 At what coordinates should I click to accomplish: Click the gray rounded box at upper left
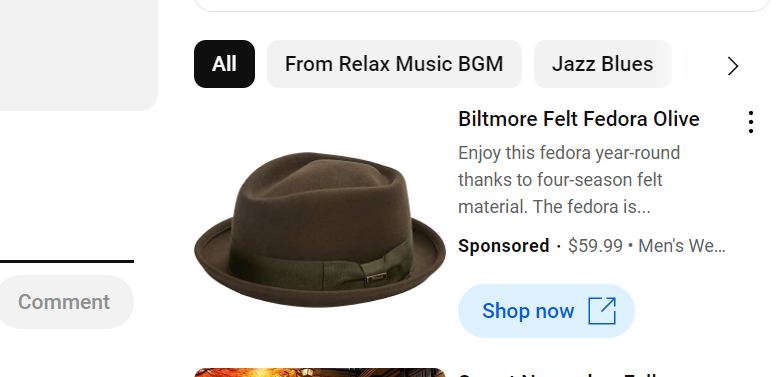pos(79,55)
